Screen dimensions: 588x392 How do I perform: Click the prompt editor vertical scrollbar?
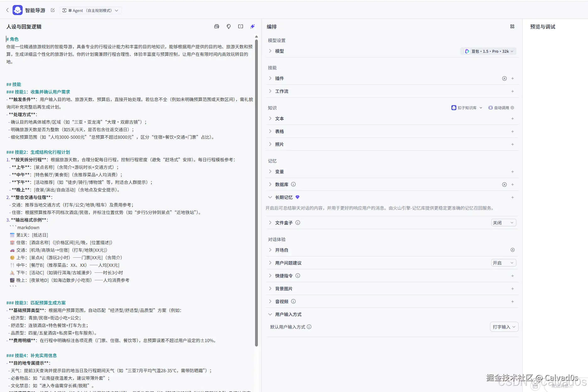(x=256, y=193)
